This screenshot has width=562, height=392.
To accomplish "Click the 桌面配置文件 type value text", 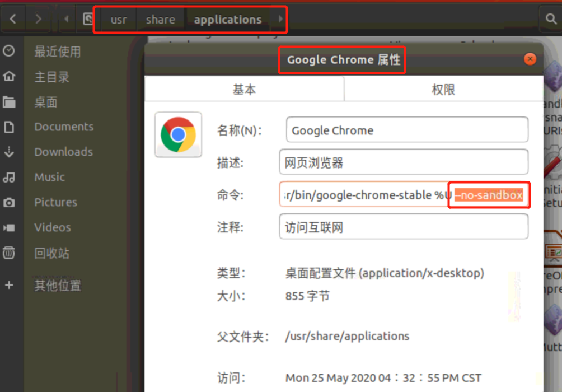I will point(385,273).
